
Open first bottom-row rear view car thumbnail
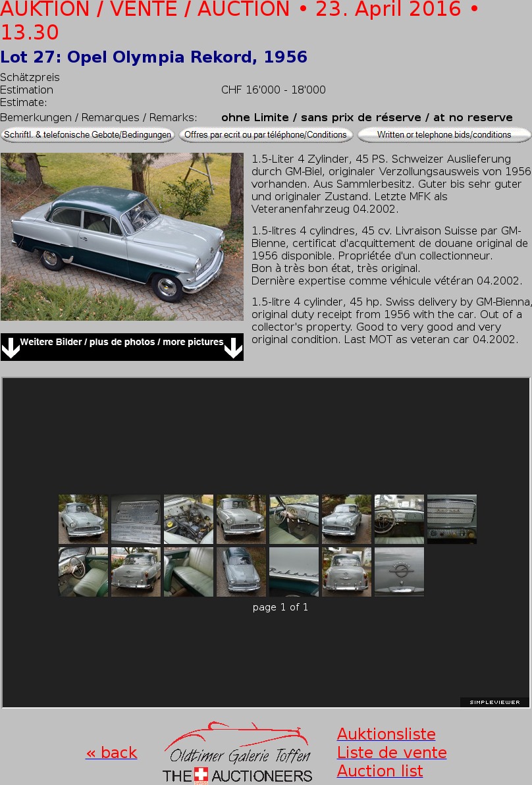tap(136, 572)
